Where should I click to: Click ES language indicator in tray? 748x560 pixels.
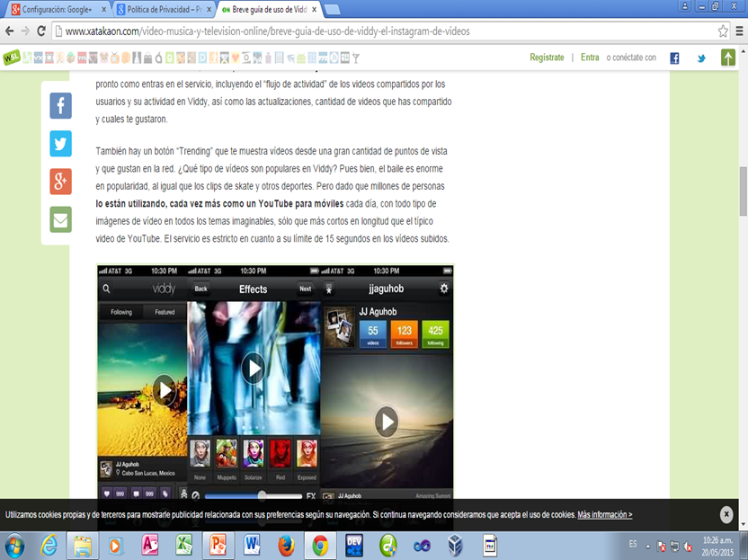click(x=633, y=544)
